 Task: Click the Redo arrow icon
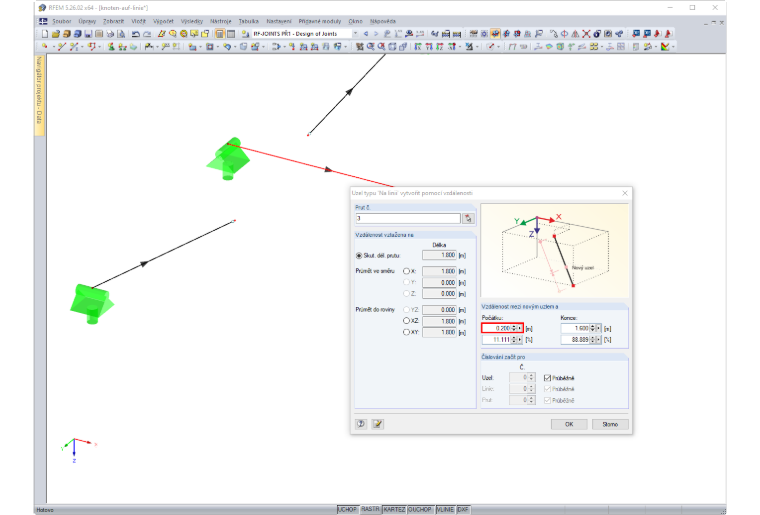[147, 34]
